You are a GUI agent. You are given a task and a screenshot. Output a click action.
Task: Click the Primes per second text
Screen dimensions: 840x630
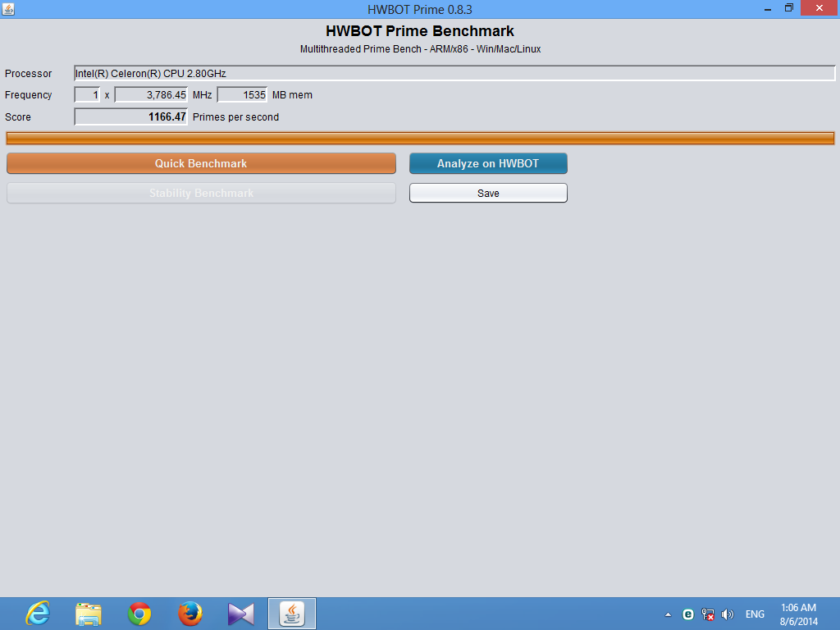[x=235, y=116]
